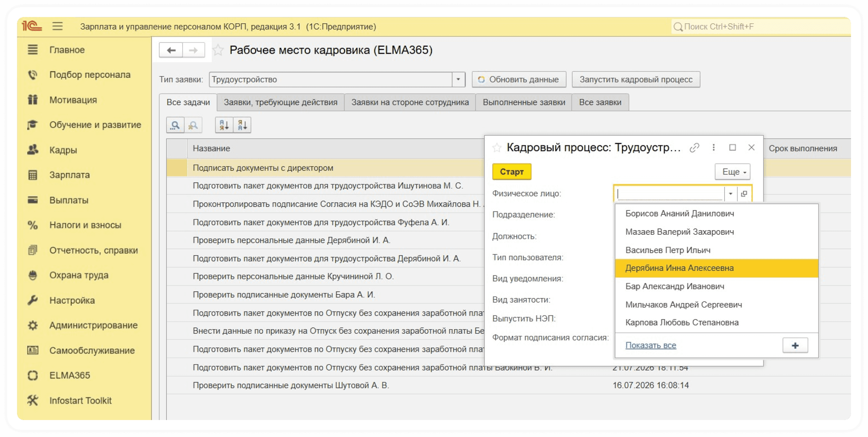Click the Показать все link
This screenshot has width=868, height=437.
click(651, 345)
